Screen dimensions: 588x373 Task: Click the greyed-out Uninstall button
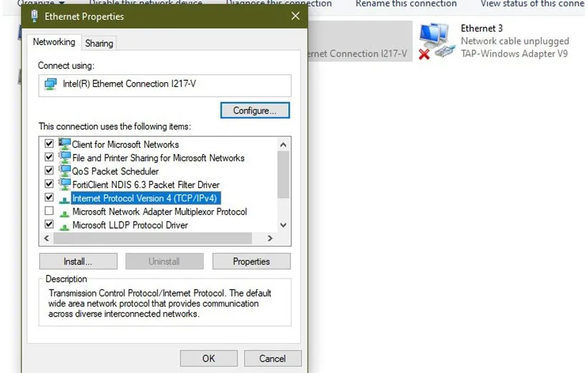click(165, 262)
